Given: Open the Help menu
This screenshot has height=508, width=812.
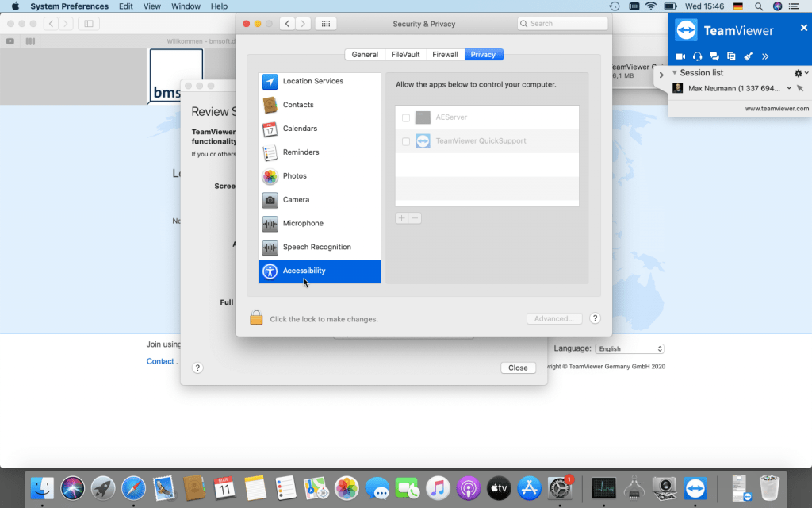Looking at the screenshot, I should coord(219,6).
